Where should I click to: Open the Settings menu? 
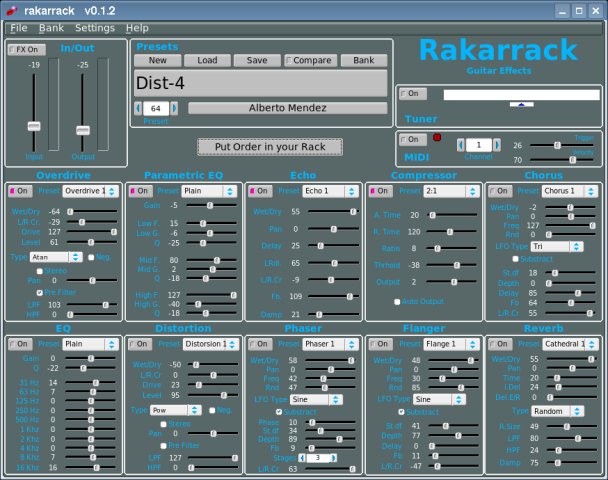[x=94, y=28]
